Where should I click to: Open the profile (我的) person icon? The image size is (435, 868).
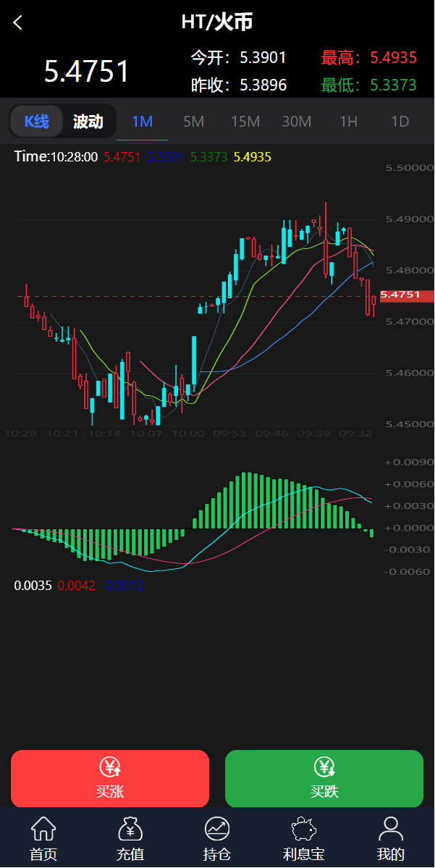click(x=391, y=828)
